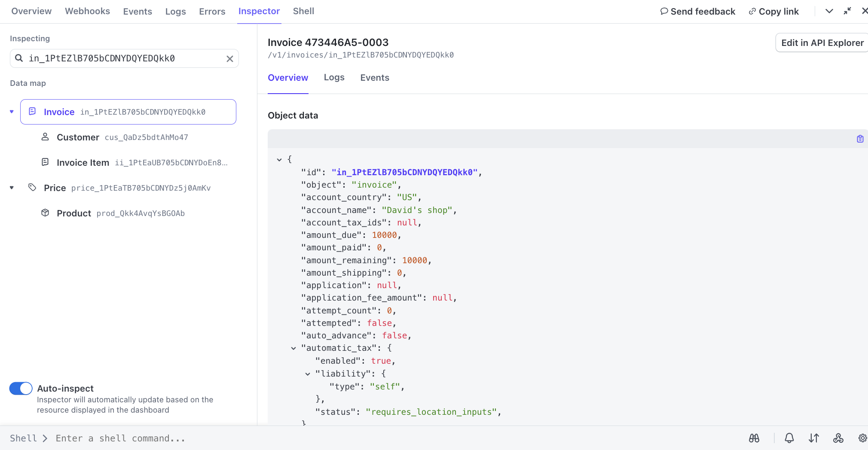Image resolution: width=868 pixels, height=450 pixels.
Task: Open settings gear icon in bottom bar
Action: pyautogui.click(x=862, y=438)
